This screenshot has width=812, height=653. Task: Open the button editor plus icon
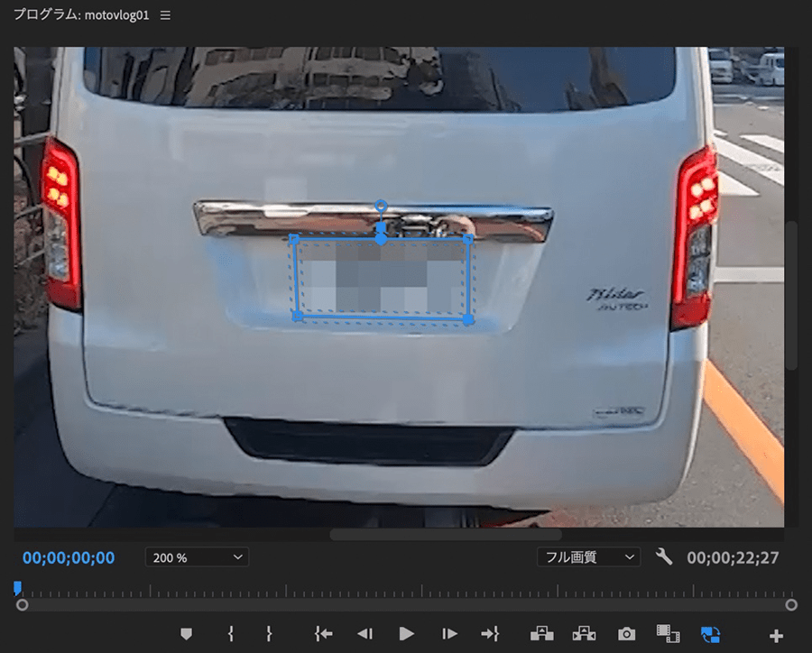point(776,636)
